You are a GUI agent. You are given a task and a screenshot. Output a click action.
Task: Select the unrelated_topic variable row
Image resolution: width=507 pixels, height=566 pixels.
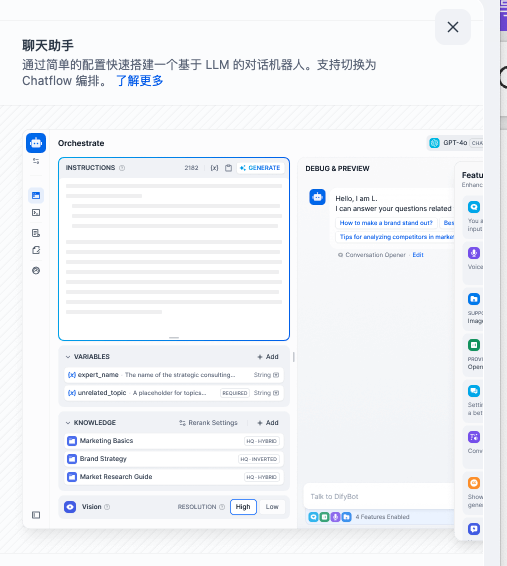pyautogui.click(x=174, y=393)
